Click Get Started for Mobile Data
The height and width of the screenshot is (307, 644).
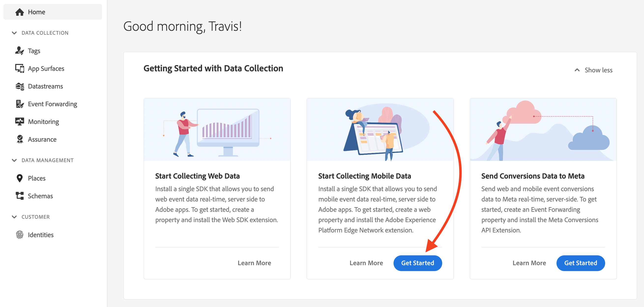click(417, 263)
